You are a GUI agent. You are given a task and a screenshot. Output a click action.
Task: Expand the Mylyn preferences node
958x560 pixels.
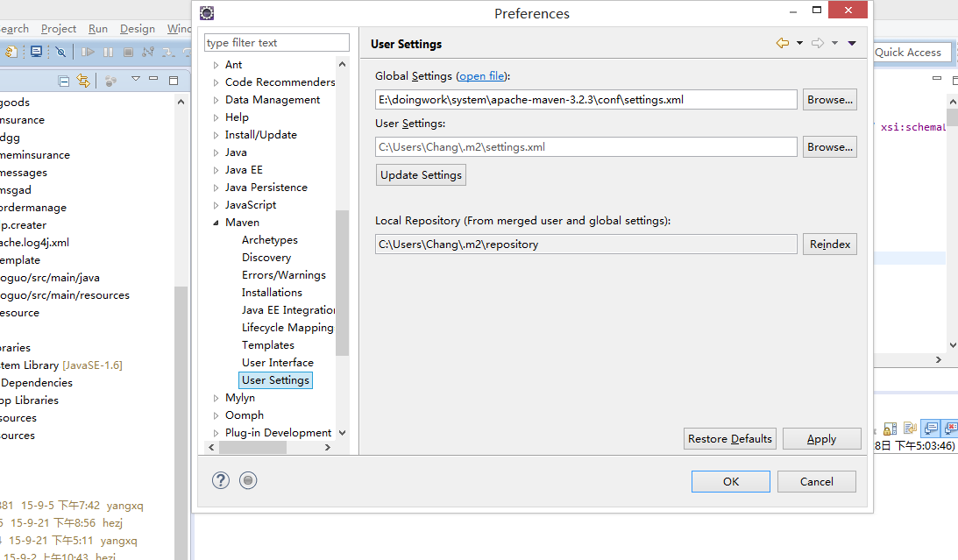pyautogui.click(x=216, y=398)
